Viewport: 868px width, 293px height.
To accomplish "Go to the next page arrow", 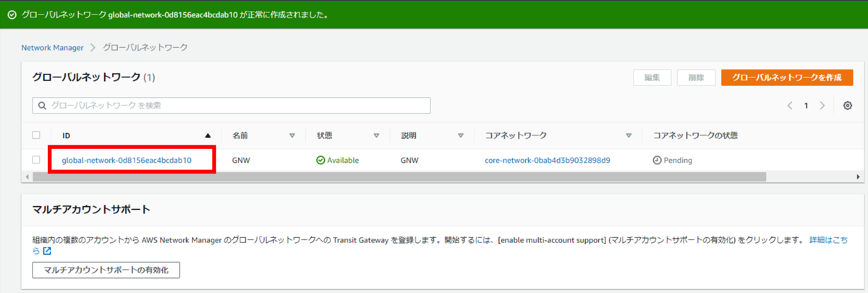I will pos(822,106).
